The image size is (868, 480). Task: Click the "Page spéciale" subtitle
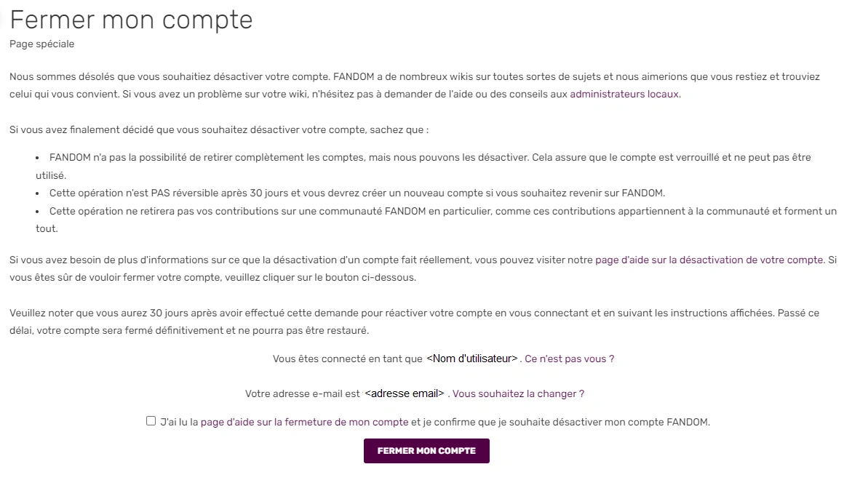click(x=41, y=44)
